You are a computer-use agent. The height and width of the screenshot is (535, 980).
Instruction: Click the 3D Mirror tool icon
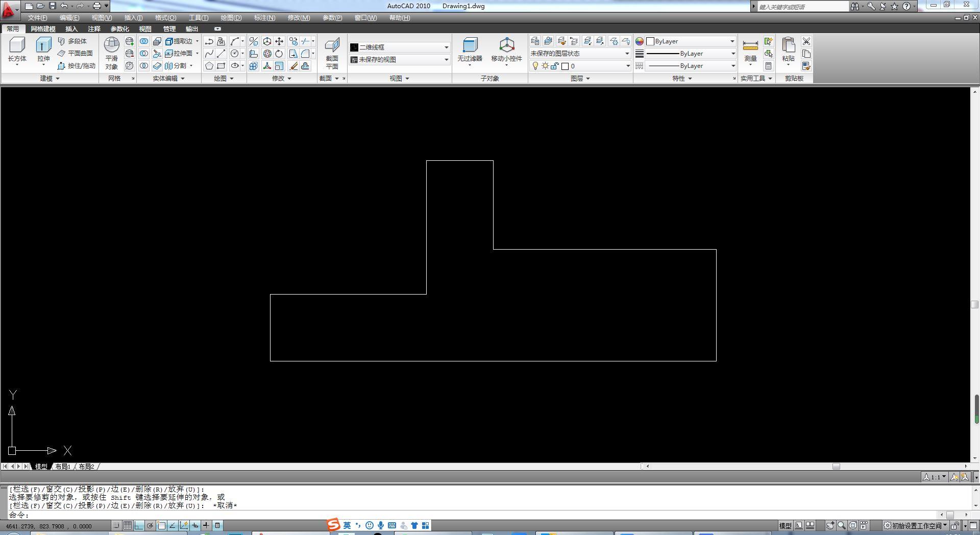pos(254,41)
